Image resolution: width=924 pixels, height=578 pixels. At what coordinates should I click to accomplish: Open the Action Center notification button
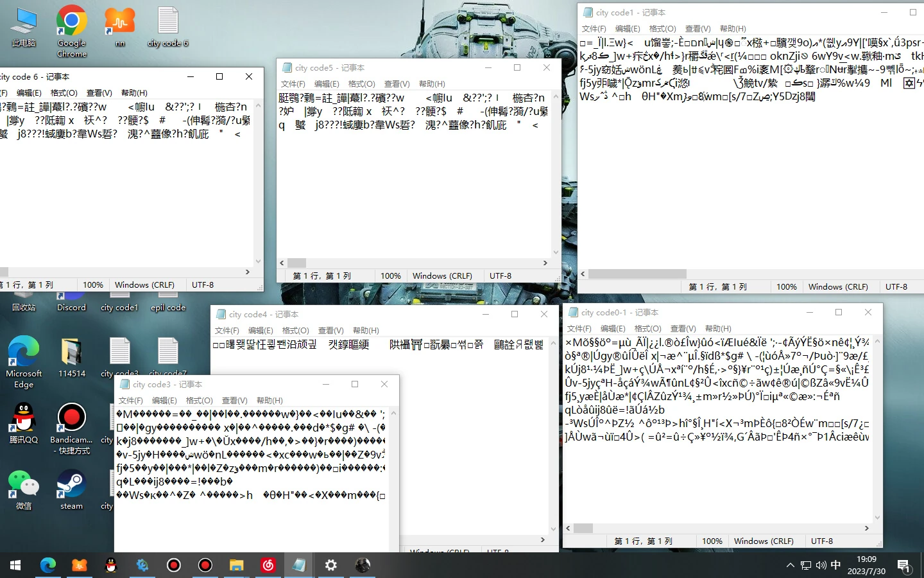pos(905,566)
